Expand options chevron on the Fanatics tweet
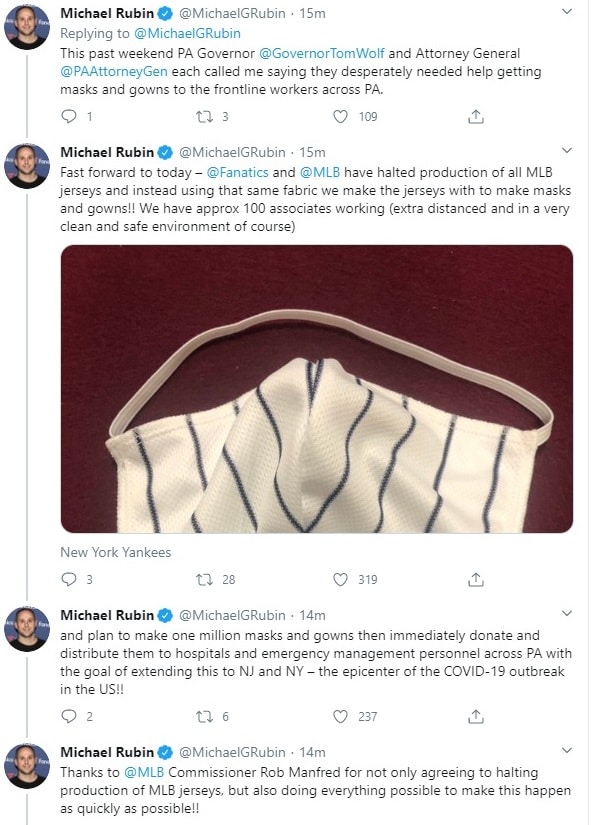This screenshot has height=825, width=594. click(567, 150)
